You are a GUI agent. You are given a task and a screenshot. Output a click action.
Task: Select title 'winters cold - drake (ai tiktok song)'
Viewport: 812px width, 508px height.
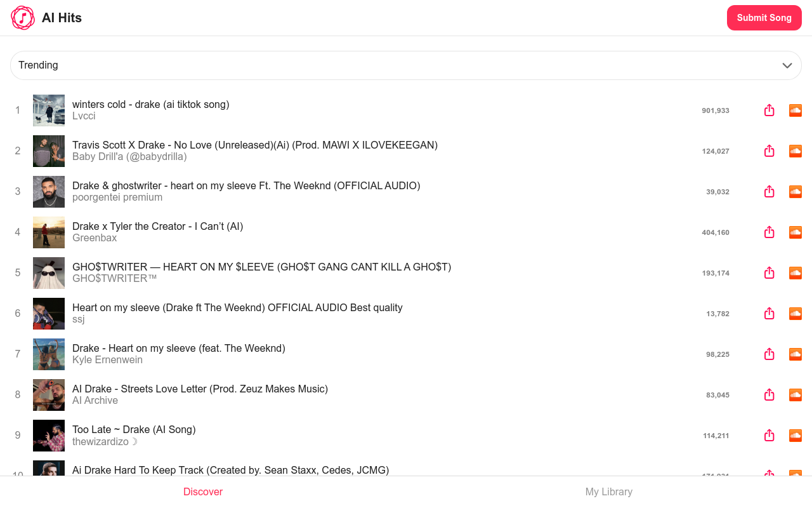[151, 104]
